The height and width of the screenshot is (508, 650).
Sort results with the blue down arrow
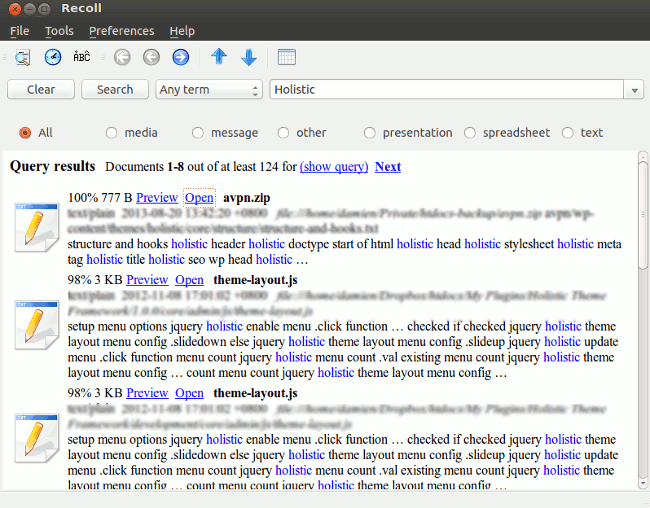pos(249,58)
